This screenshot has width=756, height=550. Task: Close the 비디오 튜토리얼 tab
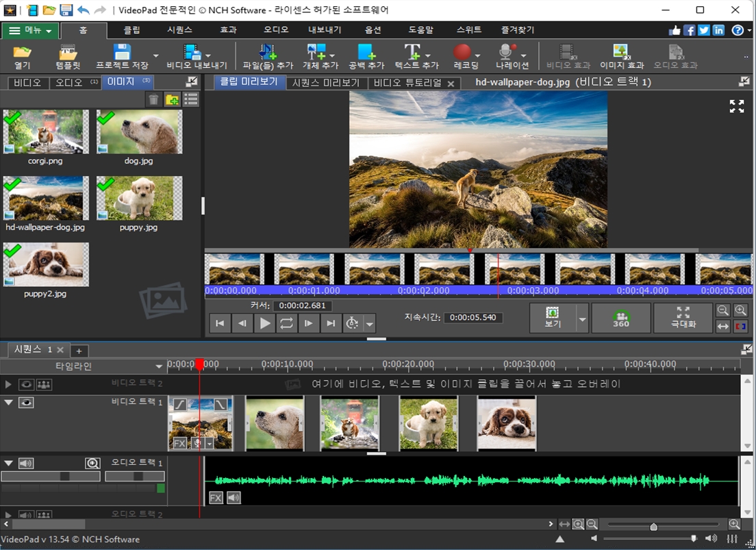click(451, 84)
